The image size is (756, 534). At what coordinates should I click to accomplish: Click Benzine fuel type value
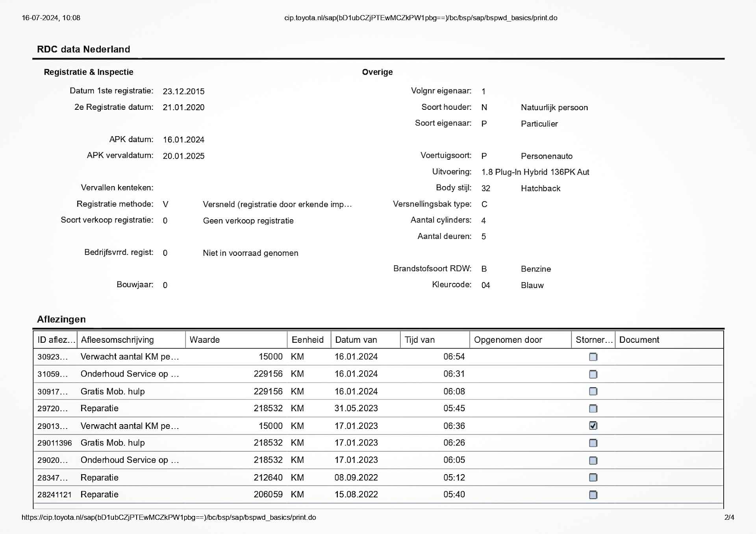[x=535, y=269]
